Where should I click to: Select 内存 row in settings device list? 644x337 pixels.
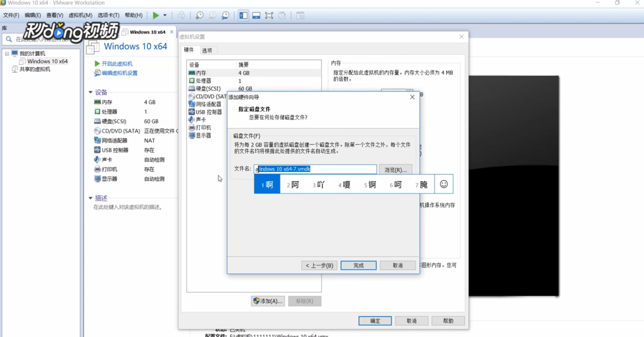point(254,73)
